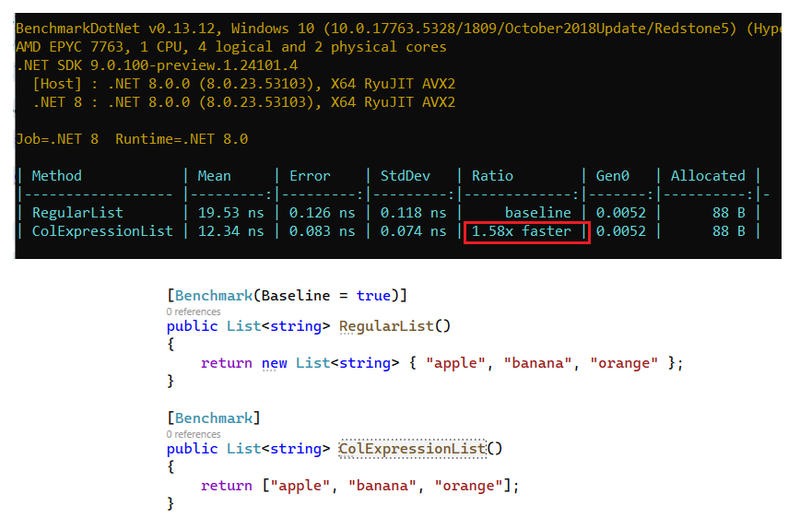Click the Gen0 value in ColExpressionList row
This screenshot has height=529, width=800.
[621, 231]
